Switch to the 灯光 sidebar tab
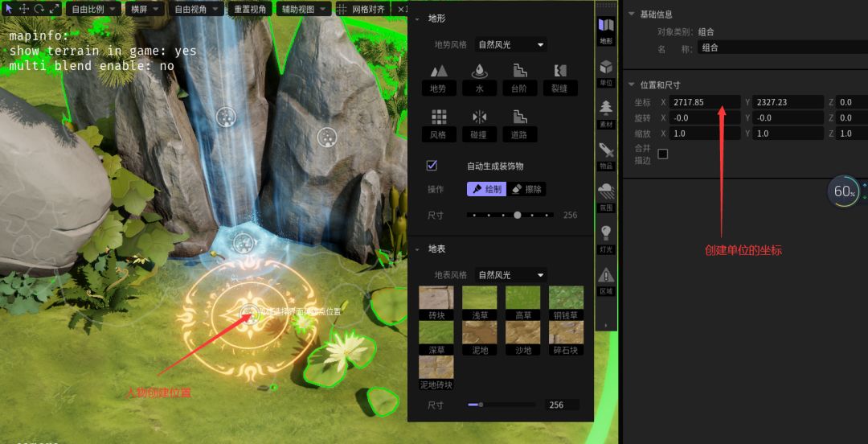Viewport: 868px width, 444px height. click(x=606, y=239)
